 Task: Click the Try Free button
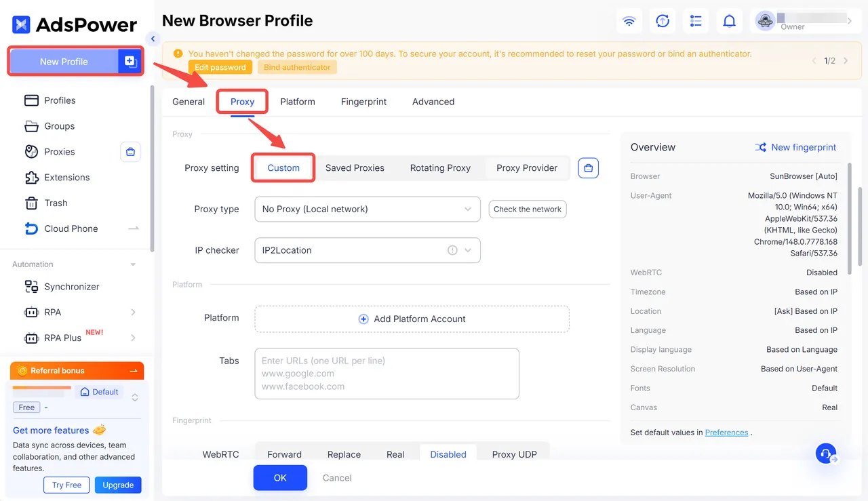tap(66, 485)
